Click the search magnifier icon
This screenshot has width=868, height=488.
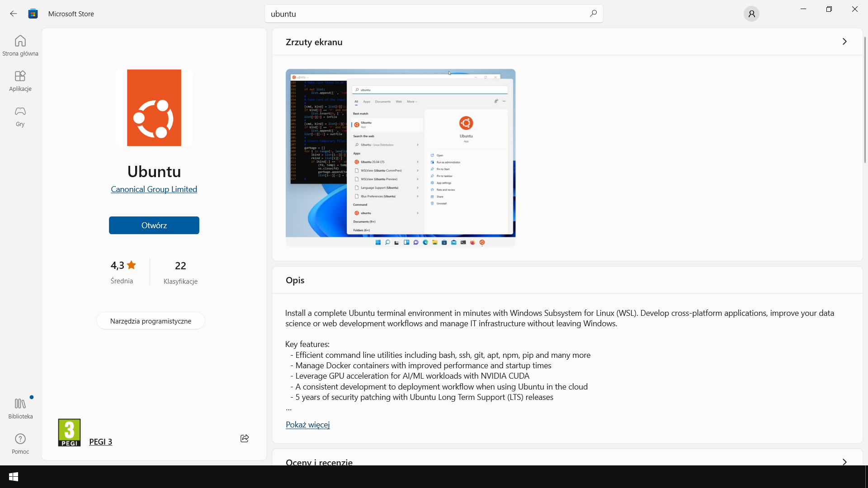pyautogui.click(x=593, y=14)
